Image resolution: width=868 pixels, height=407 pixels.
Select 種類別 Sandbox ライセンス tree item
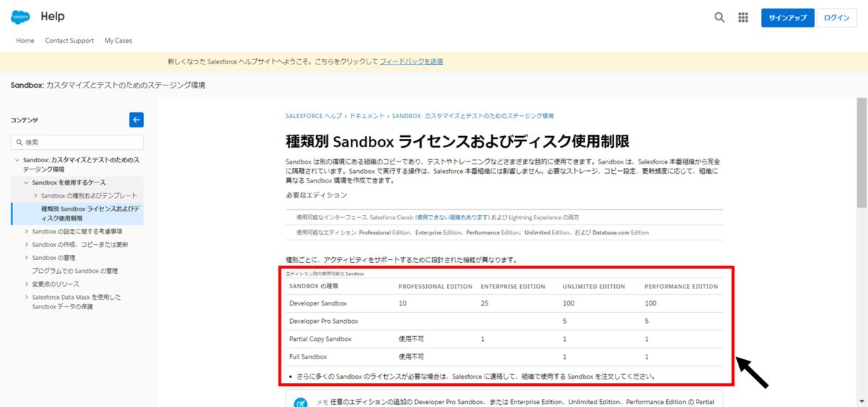point(77,213)
